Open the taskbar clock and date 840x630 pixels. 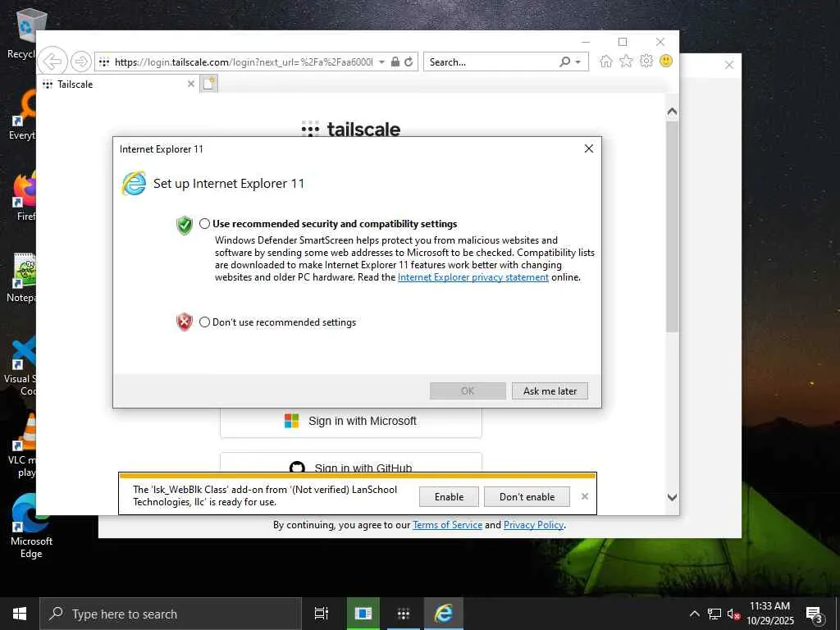[x=769, y=614]
